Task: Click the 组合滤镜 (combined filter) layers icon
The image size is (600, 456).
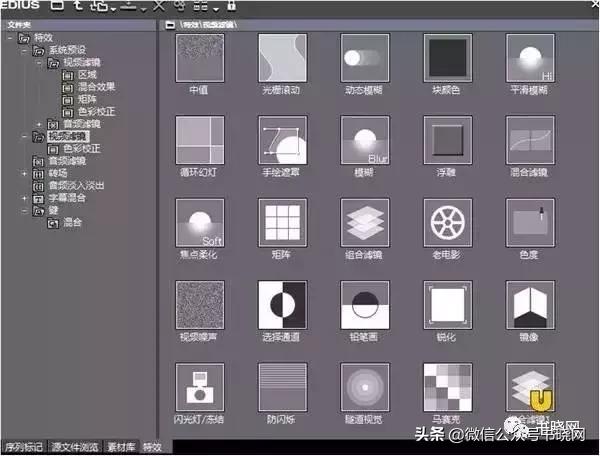Action: pyautogui.click(x=364, y=222)
